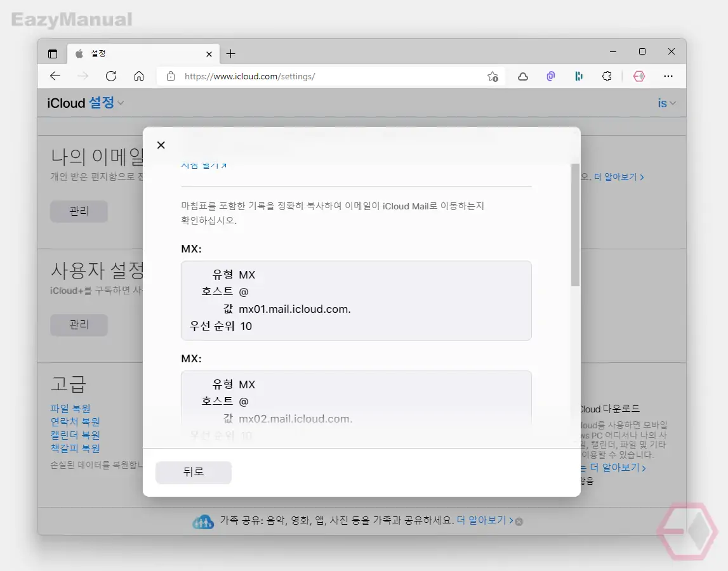Click the 뒤로 back button in dialog
Viewport: 728px width, 571px height.
pyautogui.click(x=194, y=472)
